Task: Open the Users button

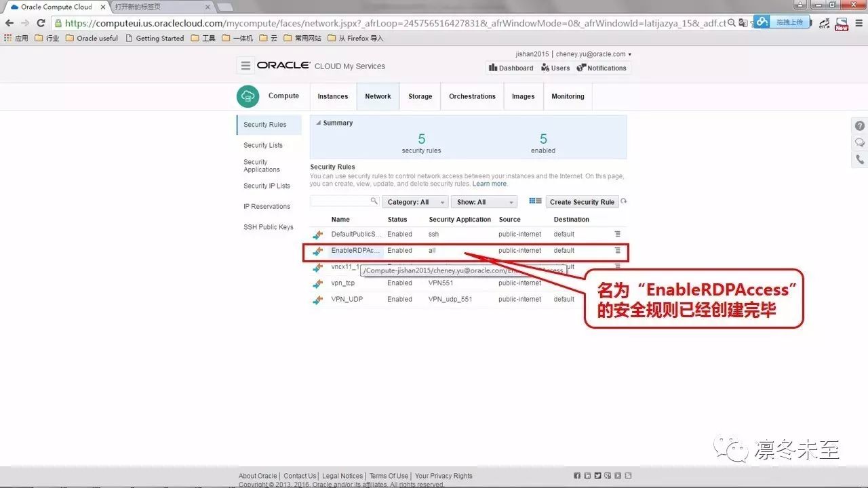Action: pos(555,68)
